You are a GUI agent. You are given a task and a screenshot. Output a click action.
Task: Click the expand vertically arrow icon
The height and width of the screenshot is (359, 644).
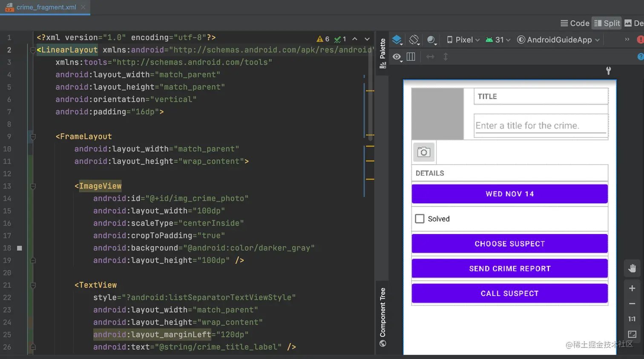coord(446,57)
